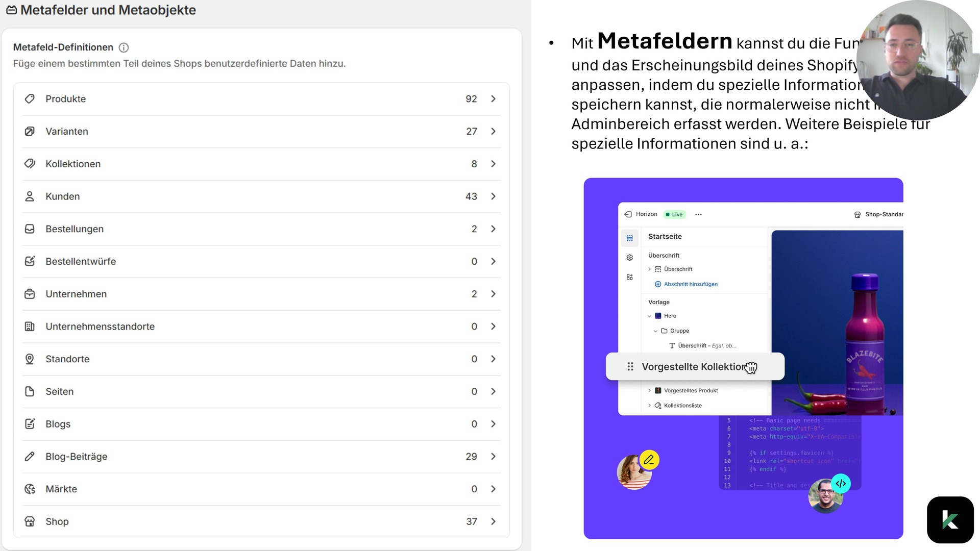
Task: Collapse the Gruppe folder in the template tree
Action: click(655, 331)
